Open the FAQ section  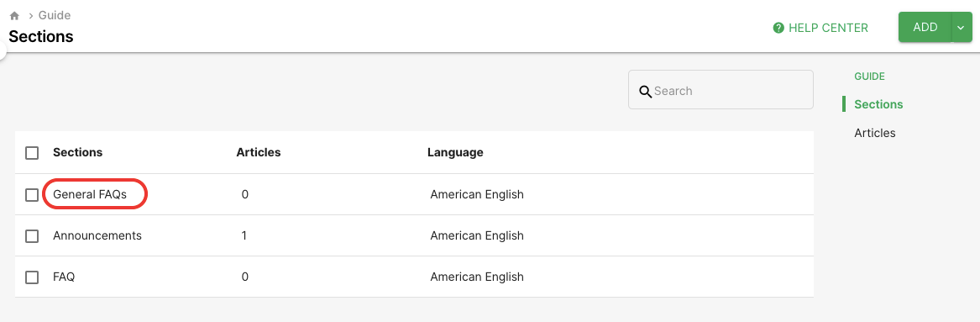(x=64, y=277)
